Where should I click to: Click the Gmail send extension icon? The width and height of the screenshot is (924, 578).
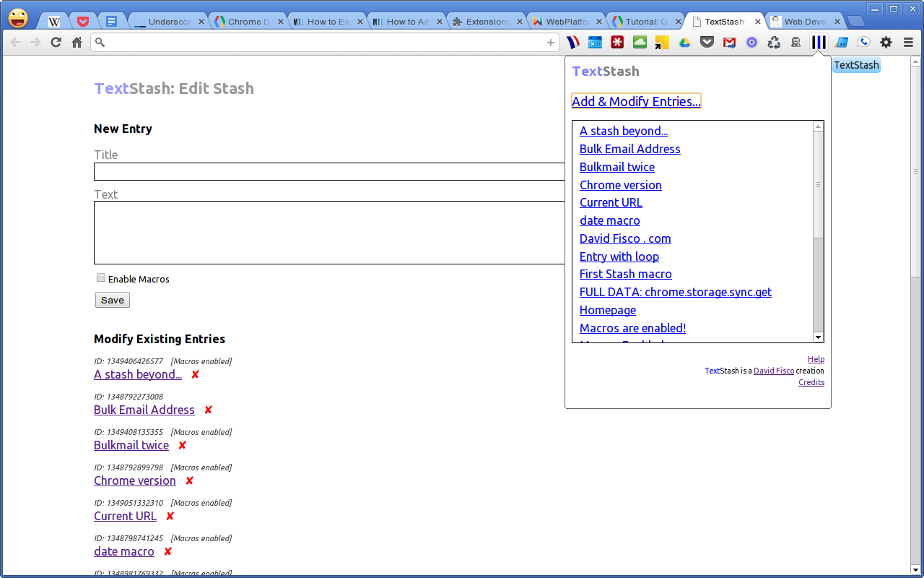coord(729,43)
